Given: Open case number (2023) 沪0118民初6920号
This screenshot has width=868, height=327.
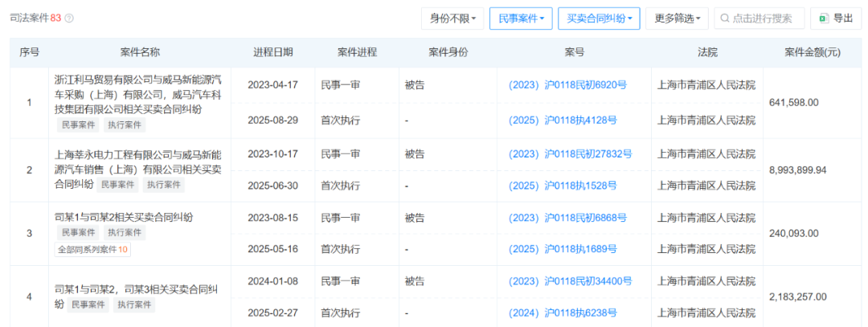Looking at the screenshot, I should coord(567,85).
